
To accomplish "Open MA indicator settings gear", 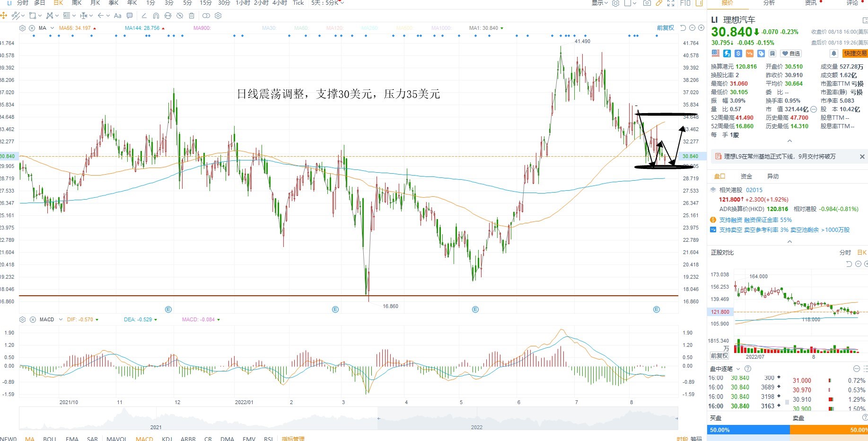I will 22,28.
